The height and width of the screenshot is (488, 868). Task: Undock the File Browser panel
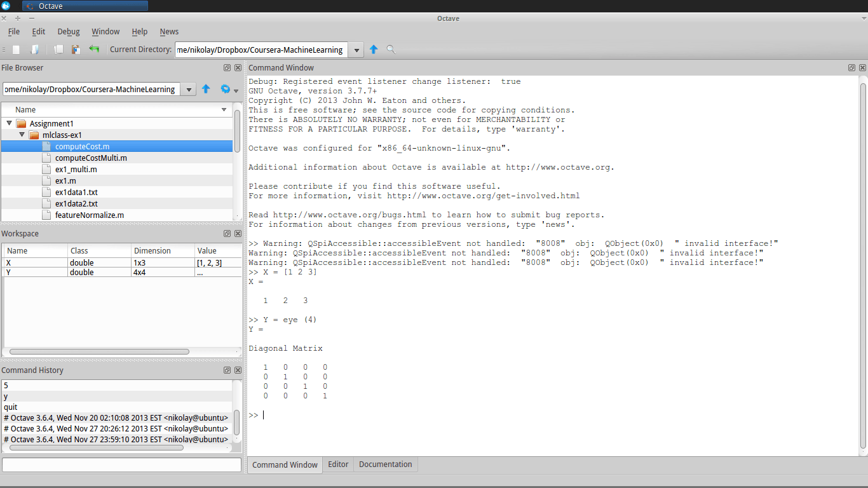pos(227,67)
